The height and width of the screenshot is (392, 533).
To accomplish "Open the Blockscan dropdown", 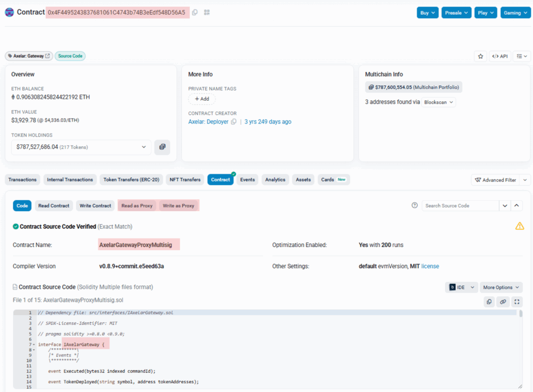I will click(438, 102).
